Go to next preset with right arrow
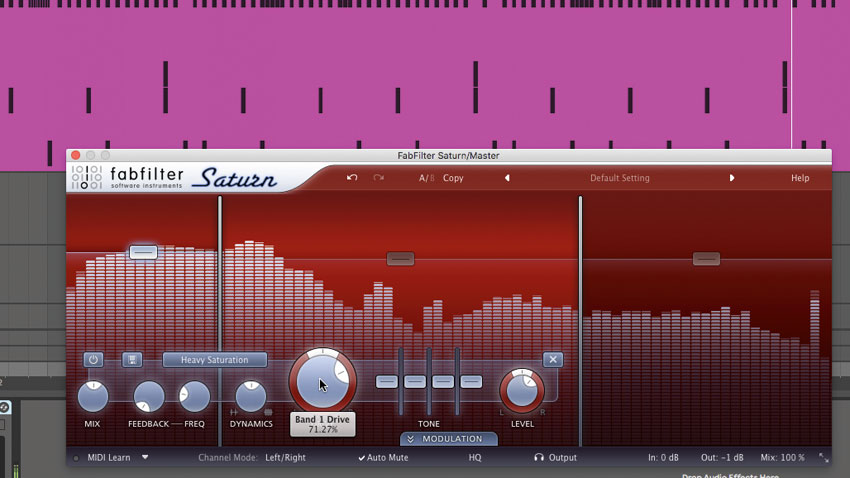850x478 pixels. coord(732,178)
